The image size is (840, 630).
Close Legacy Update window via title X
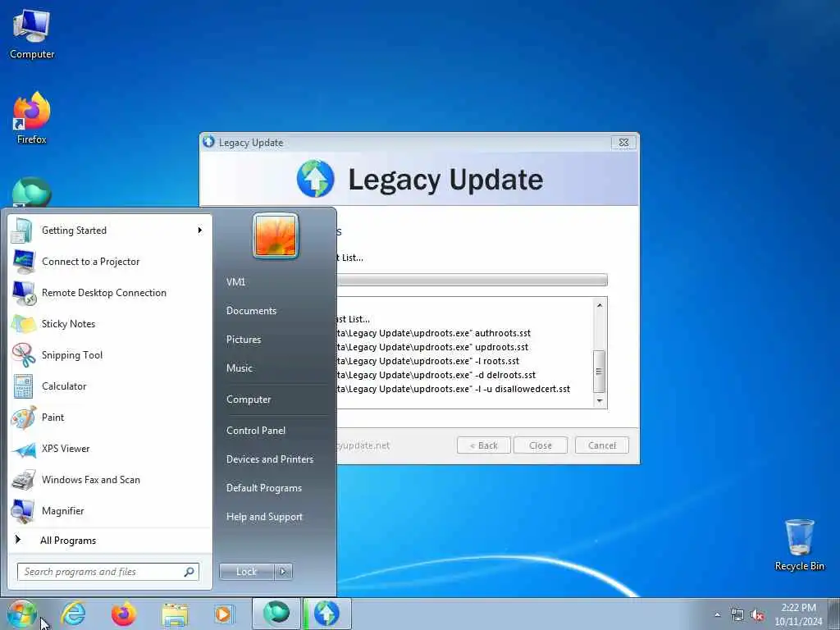click(623, 143)
